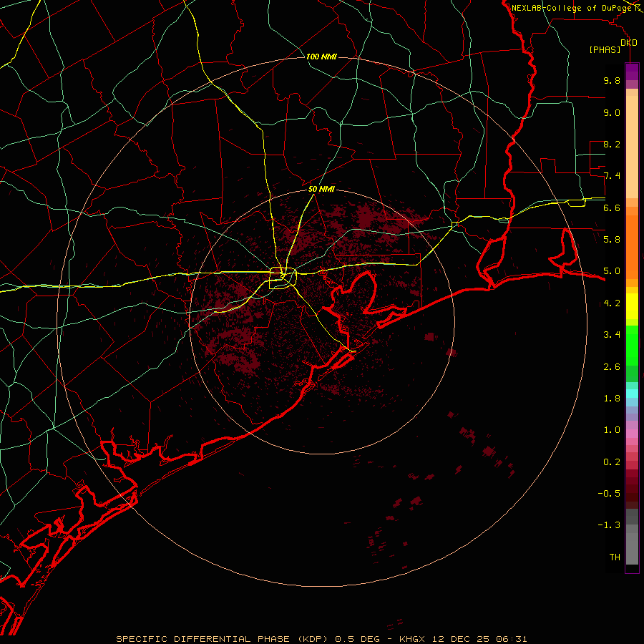Viewport: 644px width, 644px height.
Task: Click the yellow Houston loop at radar center
Action: coord(283,278)
